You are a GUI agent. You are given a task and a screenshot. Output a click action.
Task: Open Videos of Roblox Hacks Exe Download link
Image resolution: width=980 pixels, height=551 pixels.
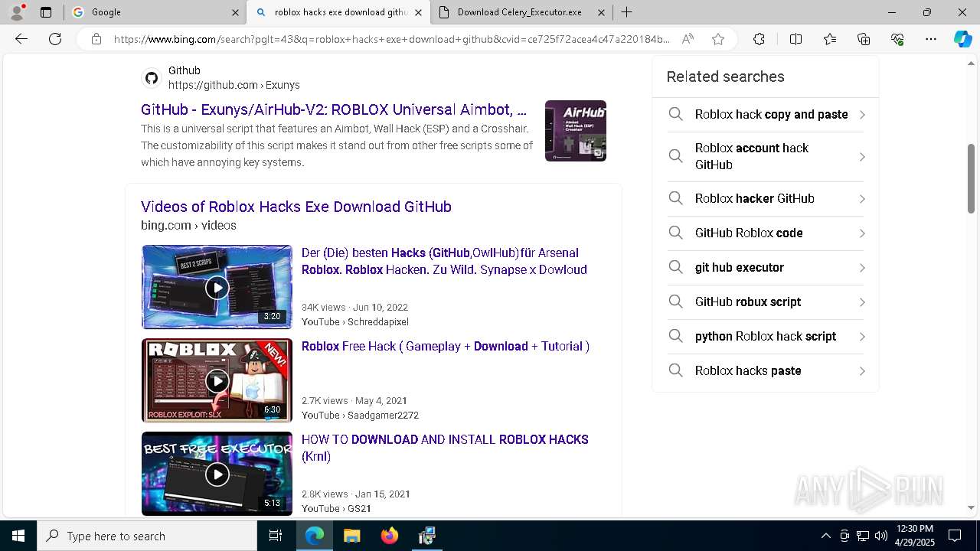(296, 207)
